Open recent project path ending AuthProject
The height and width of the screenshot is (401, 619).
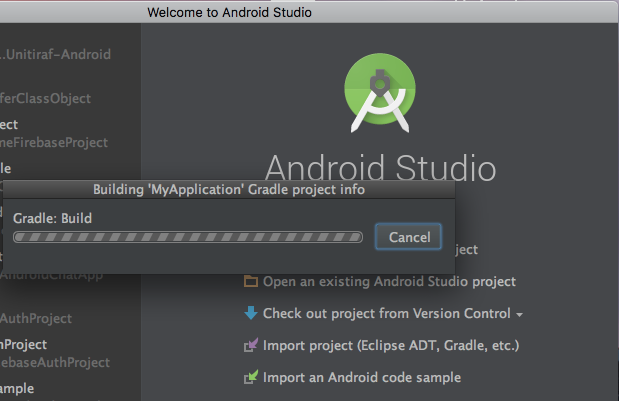click(36, 319)
